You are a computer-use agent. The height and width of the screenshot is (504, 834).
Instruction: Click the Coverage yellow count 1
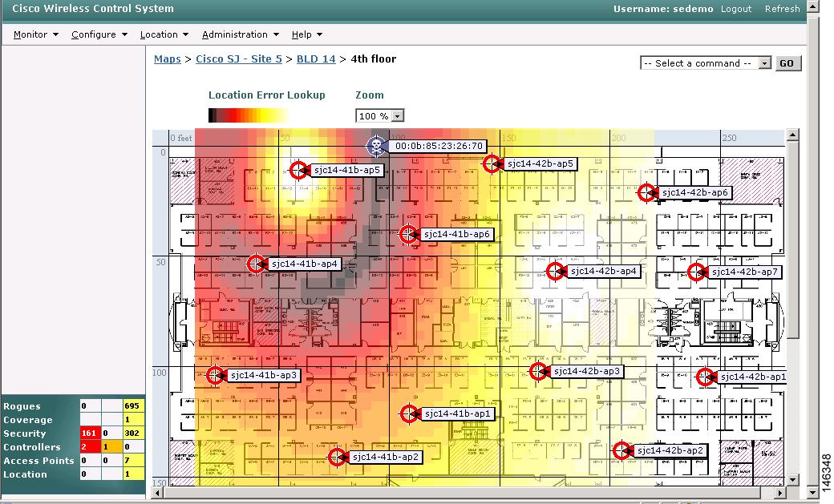coord(133,420)
